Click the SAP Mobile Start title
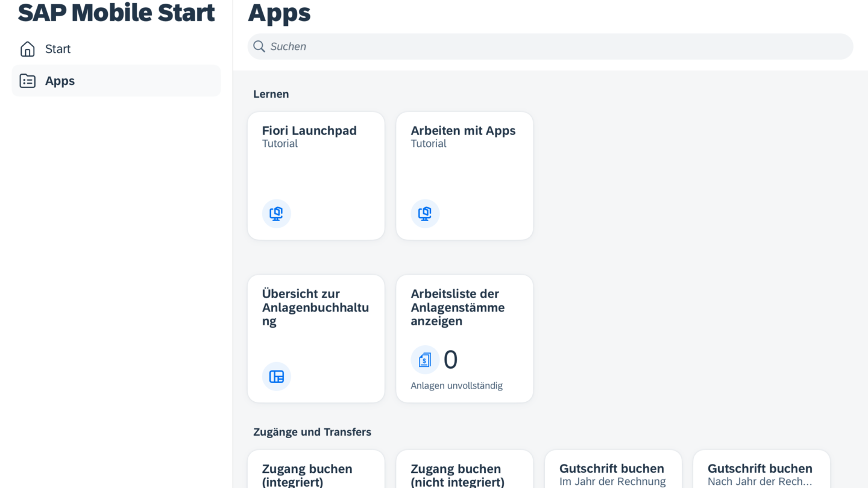This screenshot has width=868, height=488. pos(116,13)
